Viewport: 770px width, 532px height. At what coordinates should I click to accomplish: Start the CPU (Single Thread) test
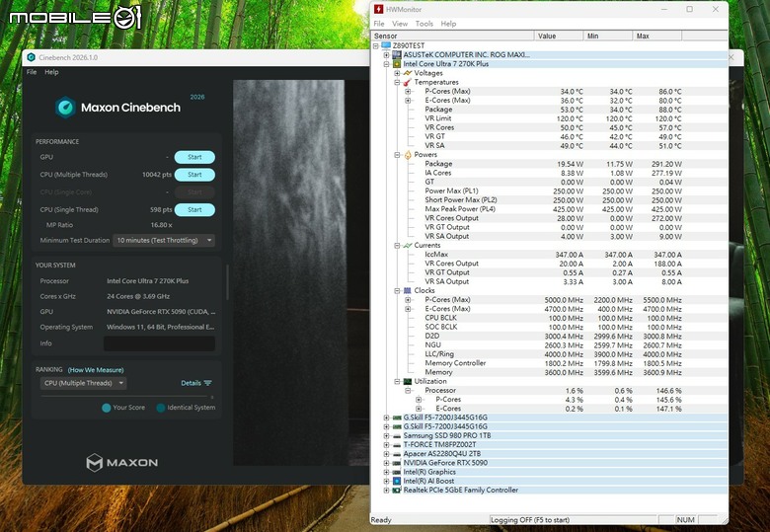click(194, 209)
